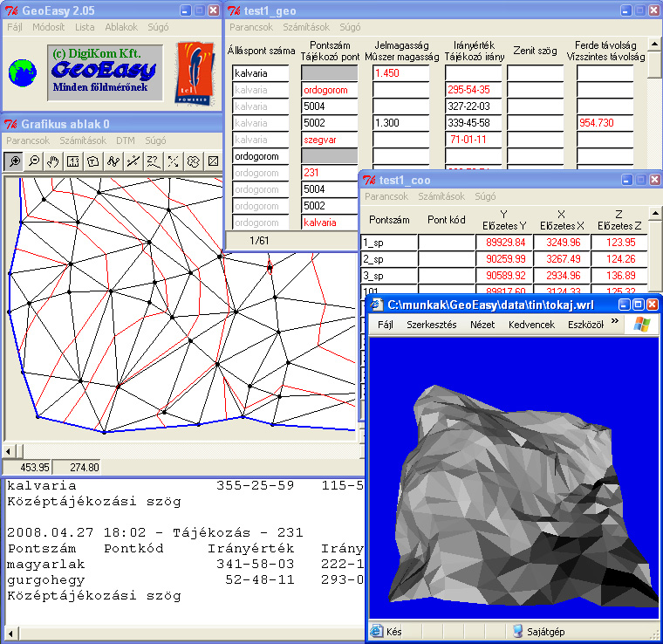Select the zoom in magnifier tool
The image size is (663, 644).
[x=15, y=161]
